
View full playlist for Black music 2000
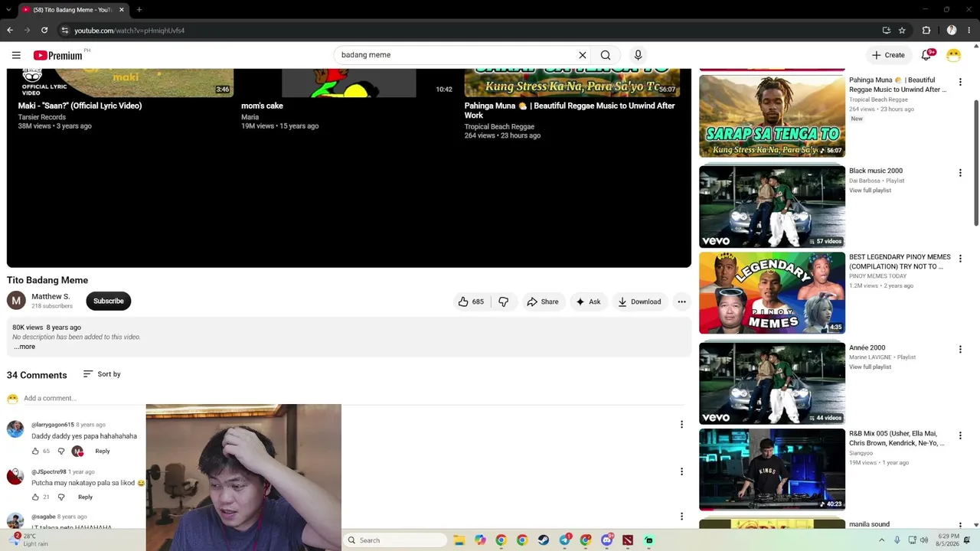(x=870, y=191)
